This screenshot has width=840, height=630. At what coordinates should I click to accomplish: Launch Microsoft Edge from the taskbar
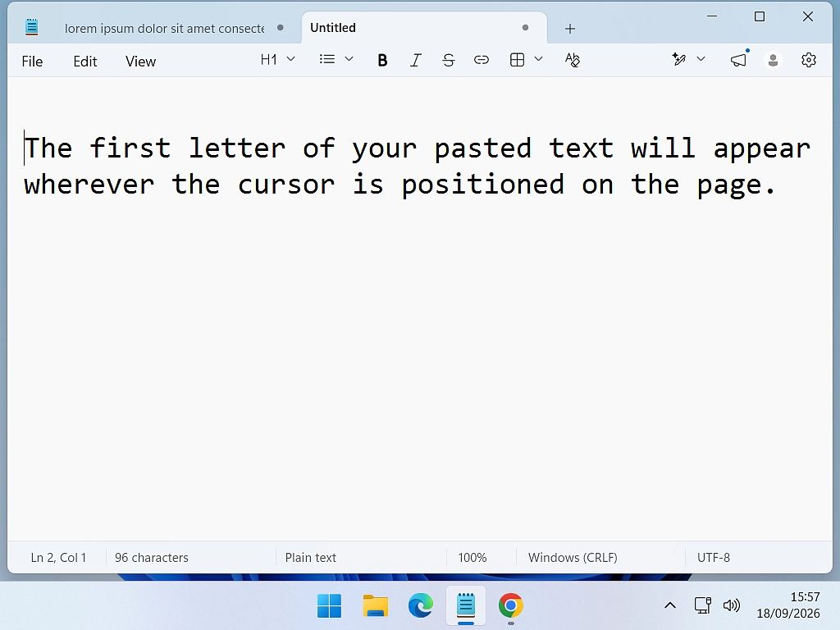click(421, 606)
